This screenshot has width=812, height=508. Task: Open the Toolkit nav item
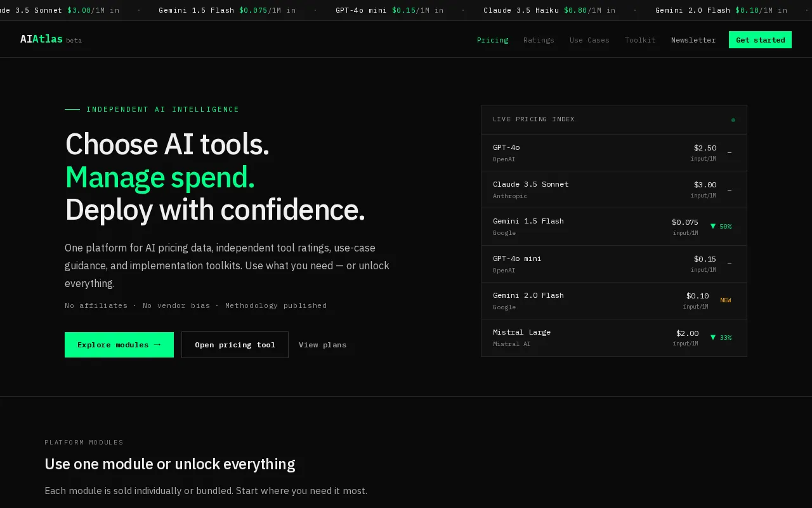pos(640,40)
